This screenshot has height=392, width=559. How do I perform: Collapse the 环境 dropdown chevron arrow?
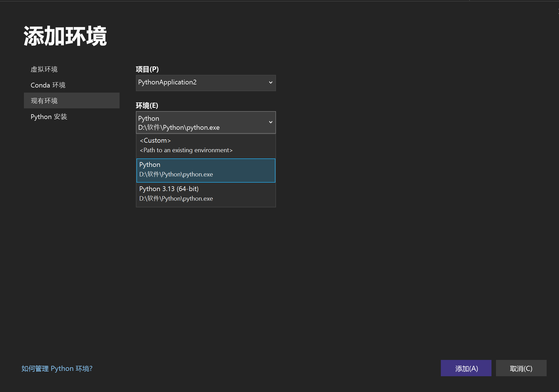pyautogui.click(x=270, y=122)
